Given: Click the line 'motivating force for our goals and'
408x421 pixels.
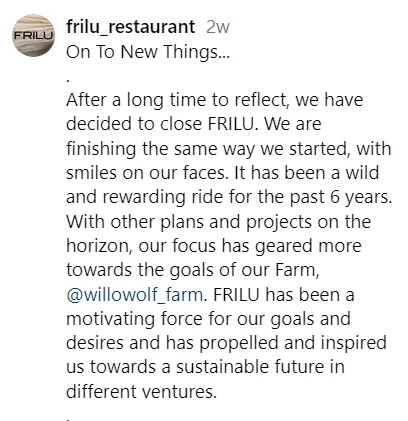Looking at the screenshot, I should point(208,319).
